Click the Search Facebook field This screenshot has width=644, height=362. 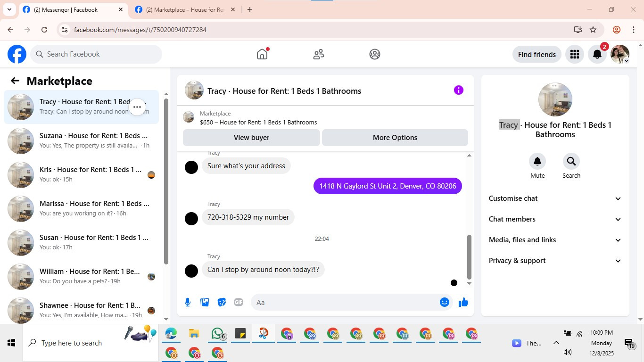(x=96, y=54)
